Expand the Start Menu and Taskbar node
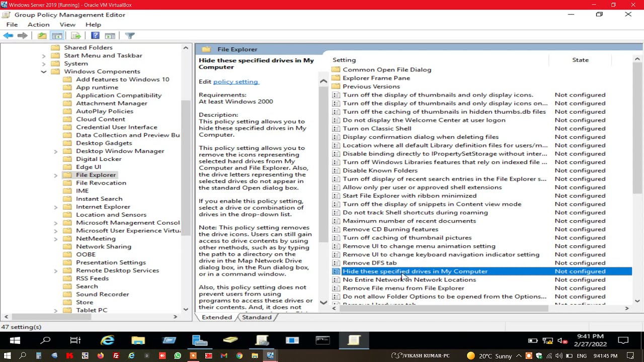Screen dimensions: 644x362 [x=44, y=56]
